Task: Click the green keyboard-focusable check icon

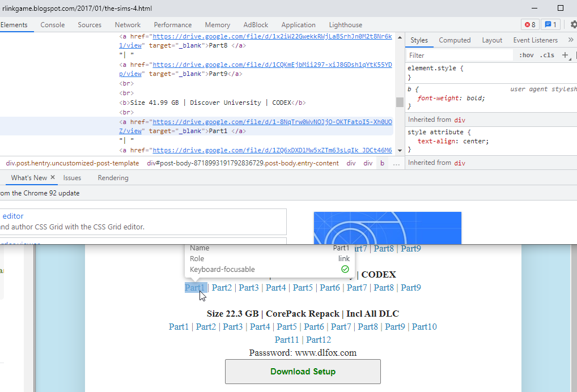Action: tap(345, 269)
